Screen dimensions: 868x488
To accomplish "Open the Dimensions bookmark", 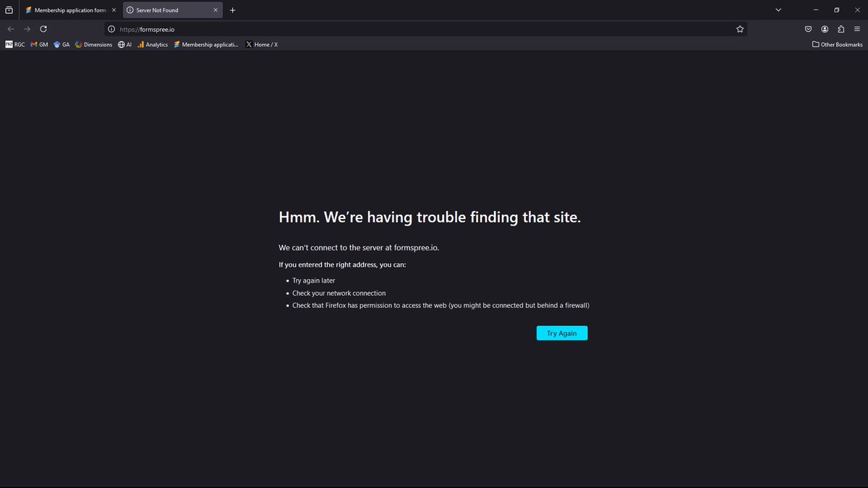I will [x=94, y=44].
